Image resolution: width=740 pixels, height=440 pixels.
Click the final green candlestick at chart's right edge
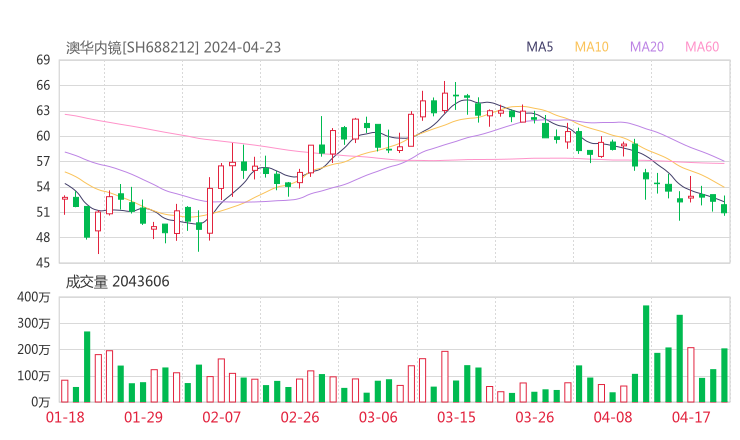click(x=724, y=208)
